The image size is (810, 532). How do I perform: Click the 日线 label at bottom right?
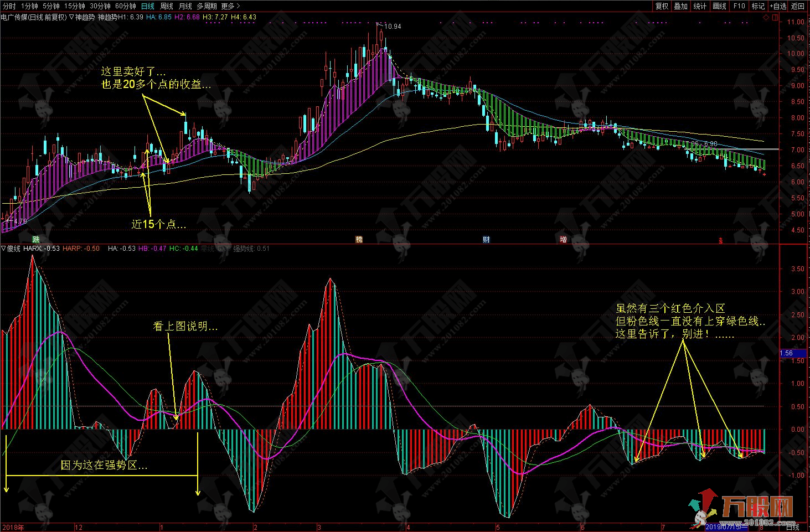[793, 526]
